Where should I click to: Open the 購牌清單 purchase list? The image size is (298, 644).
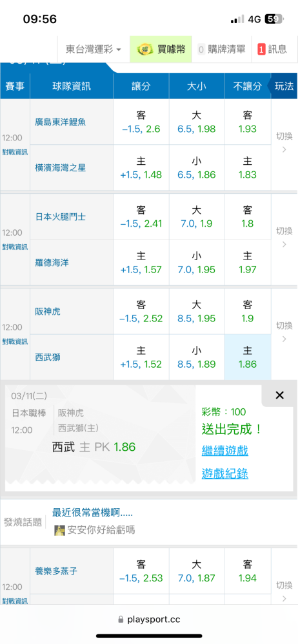tap(221, 50)
